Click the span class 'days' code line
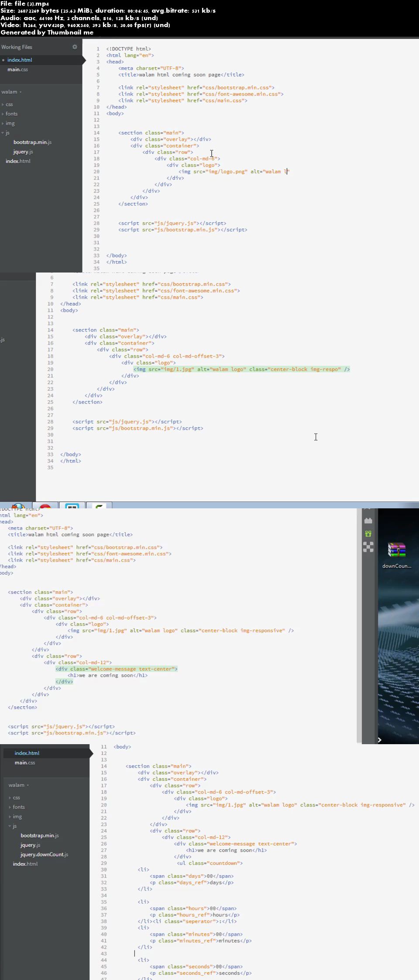This screenshot has height=980, width=419. point(192,876)
